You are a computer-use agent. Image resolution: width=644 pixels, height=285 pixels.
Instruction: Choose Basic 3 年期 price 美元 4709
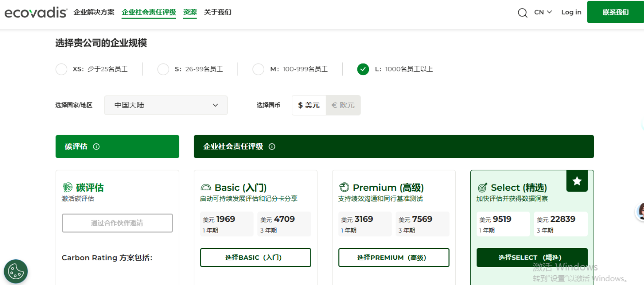click(284, 224)
